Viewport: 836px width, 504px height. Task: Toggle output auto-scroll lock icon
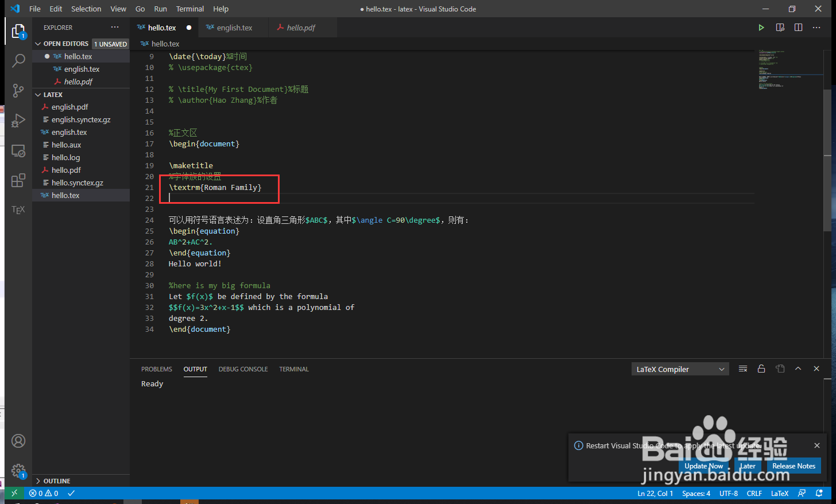761,369
